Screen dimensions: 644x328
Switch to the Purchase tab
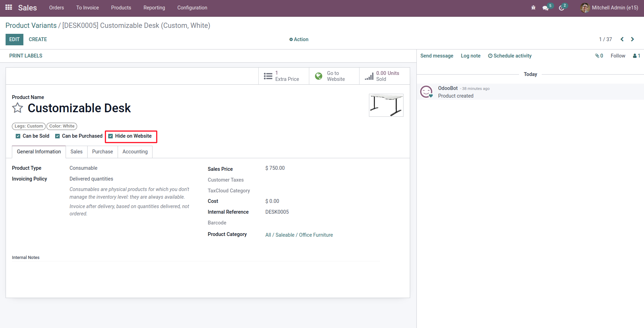[103, 152]
